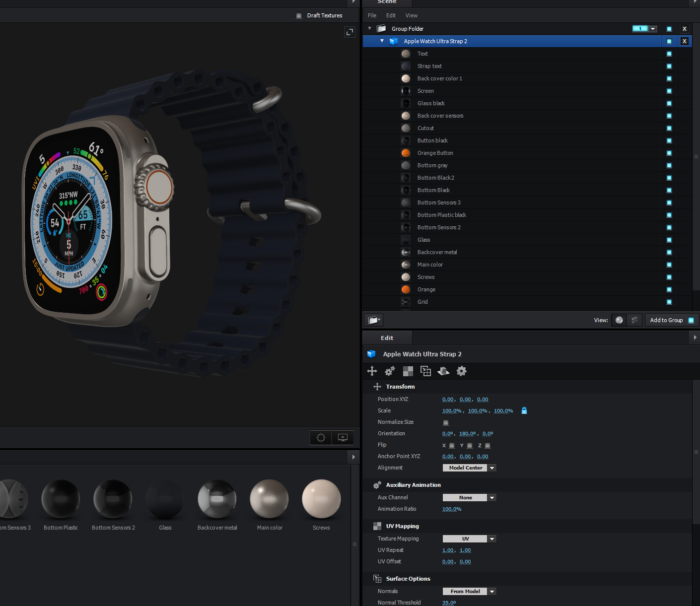This screenshot has width=700, height=606.
Task: Open the Alignment dropdown showing Model Center
Action: (x=469, y=468)
